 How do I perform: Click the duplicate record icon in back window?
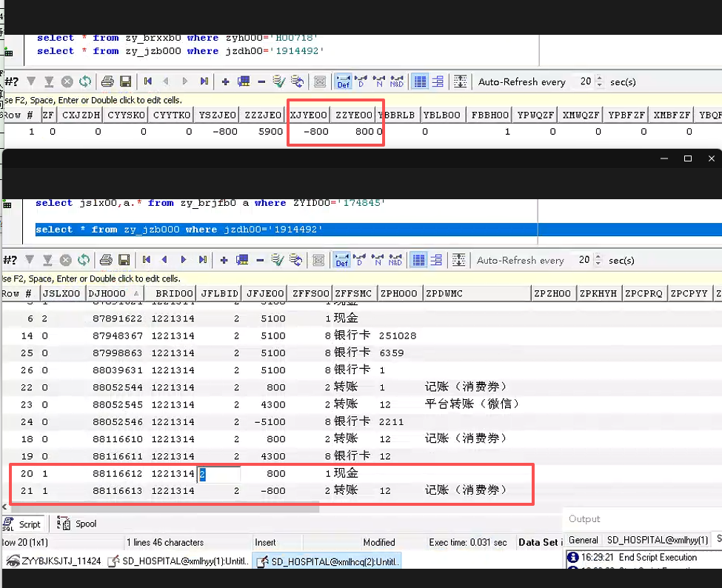[244, 81]
